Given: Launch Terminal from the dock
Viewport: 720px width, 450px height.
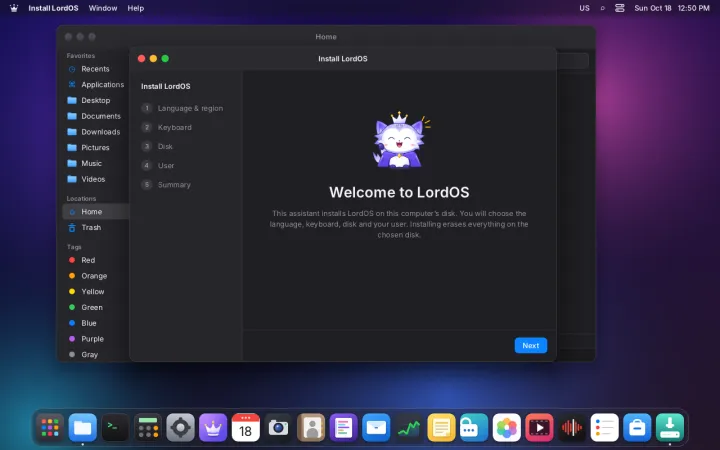Looking at the screenshot, I should [x=115, y=428].
